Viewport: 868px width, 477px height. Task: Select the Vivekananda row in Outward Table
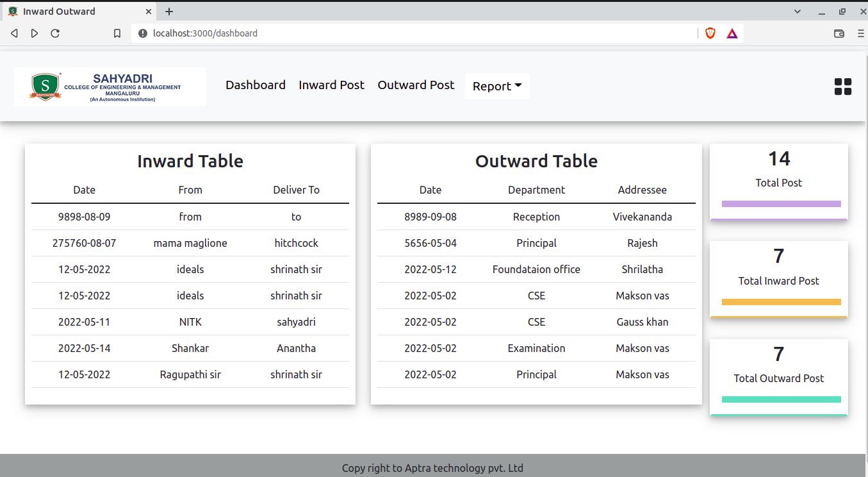tap(536, 217)
